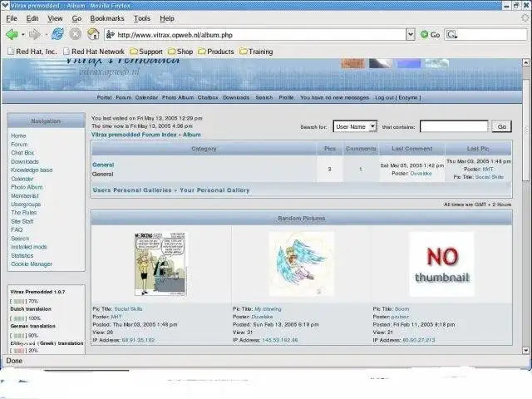The height and width of the screenshot is (399, 532).
Task: Click the angel drawing thumbnail
Action: tap(301, 264)
